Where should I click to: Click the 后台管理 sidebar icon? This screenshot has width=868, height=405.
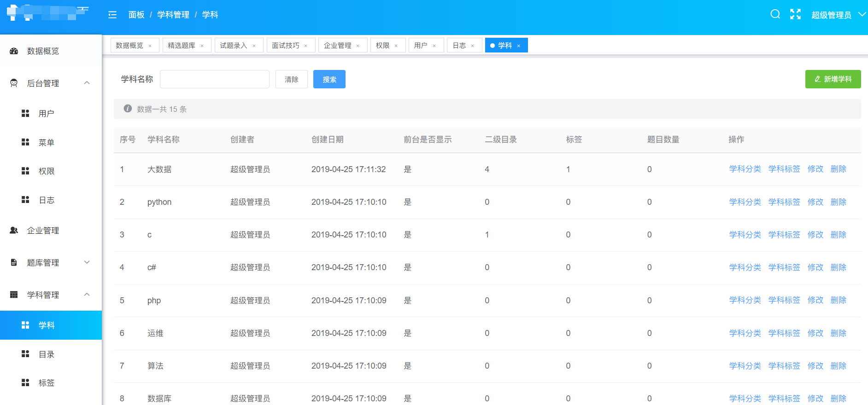tap(14, 83)
